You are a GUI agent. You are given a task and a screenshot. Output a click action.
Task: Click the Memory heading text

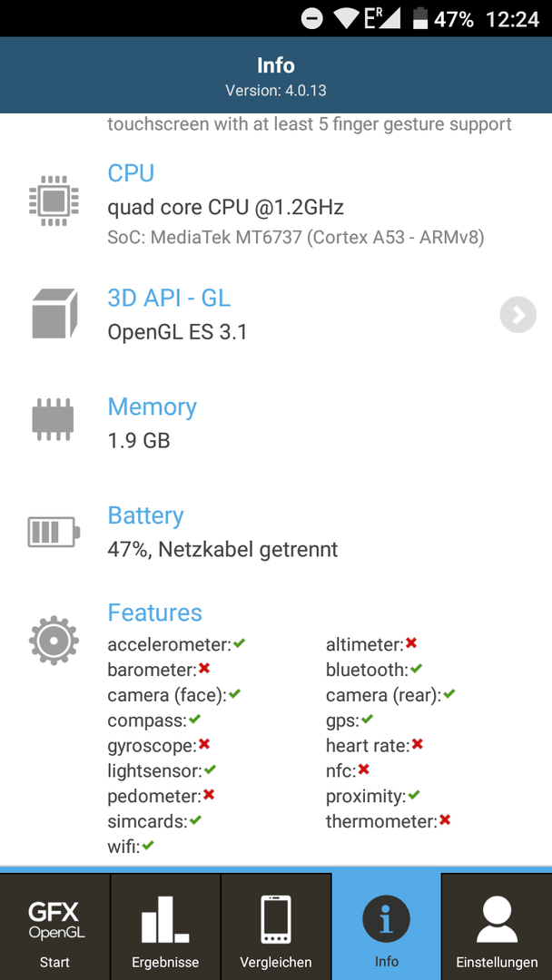152,407
